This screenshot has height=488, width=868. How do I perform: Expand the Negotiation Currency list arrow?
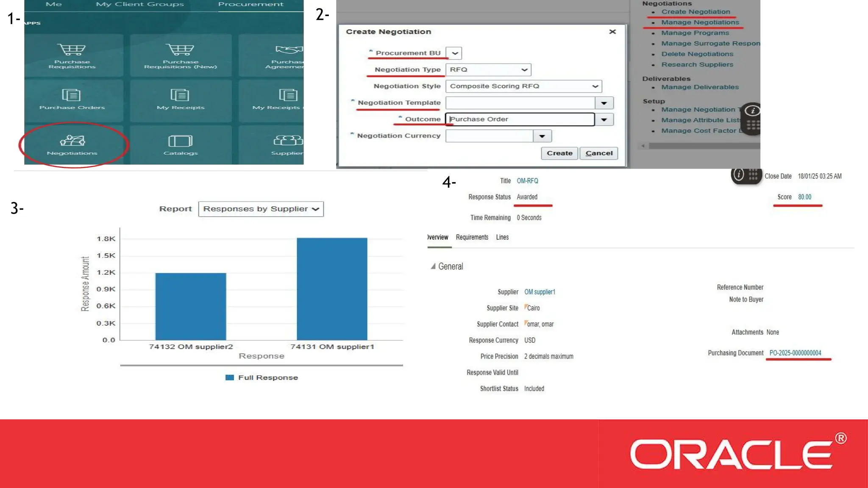pos(542,136)
